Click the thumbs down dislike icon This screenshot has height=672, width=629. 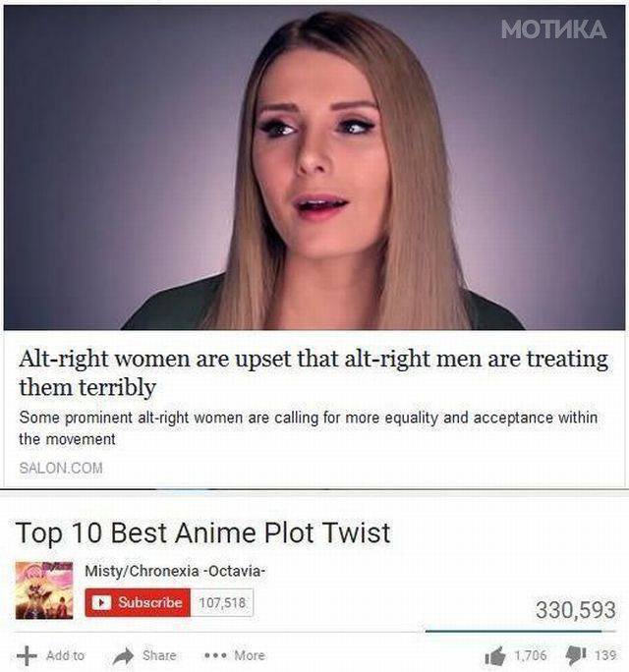pos(576,655)
